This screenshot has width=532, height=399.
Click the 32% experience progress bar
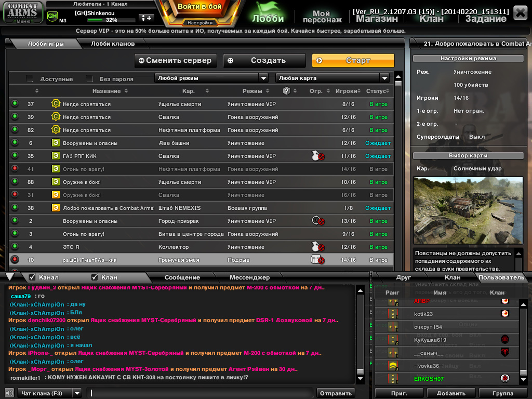(x=111, y=20)
